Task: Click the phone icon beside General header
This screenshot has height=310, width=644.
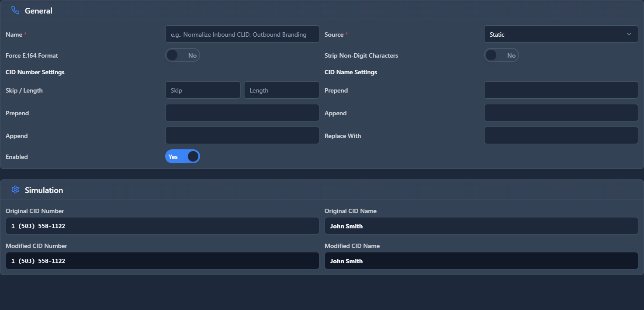Action: (15, 10)
